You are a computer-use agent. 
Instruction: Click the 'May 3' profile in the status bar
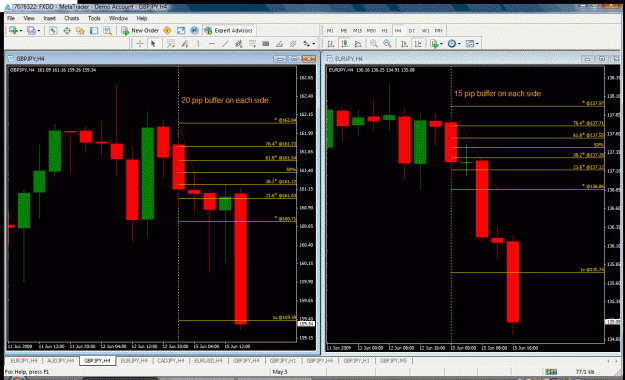tap(280, 372)
